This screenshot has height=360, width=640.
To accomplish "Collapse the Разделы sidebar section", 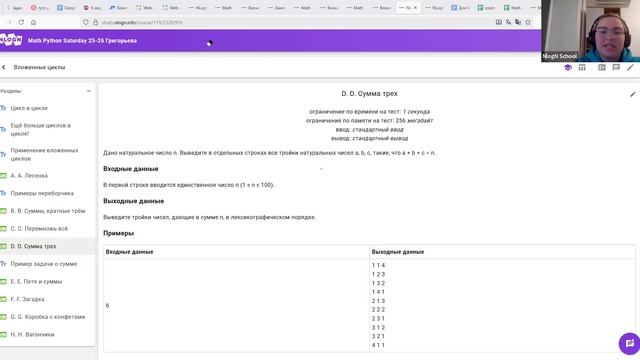I will point(89,91).
